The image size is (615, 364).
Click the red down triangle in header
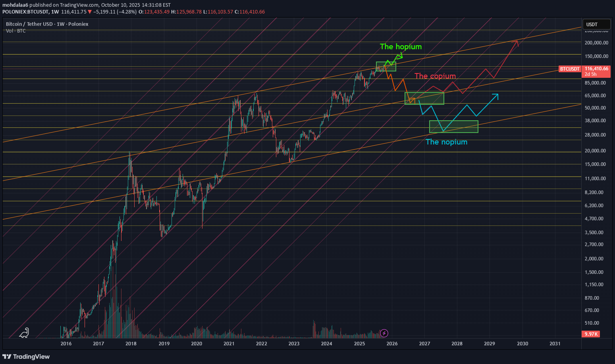pos(90,12)
